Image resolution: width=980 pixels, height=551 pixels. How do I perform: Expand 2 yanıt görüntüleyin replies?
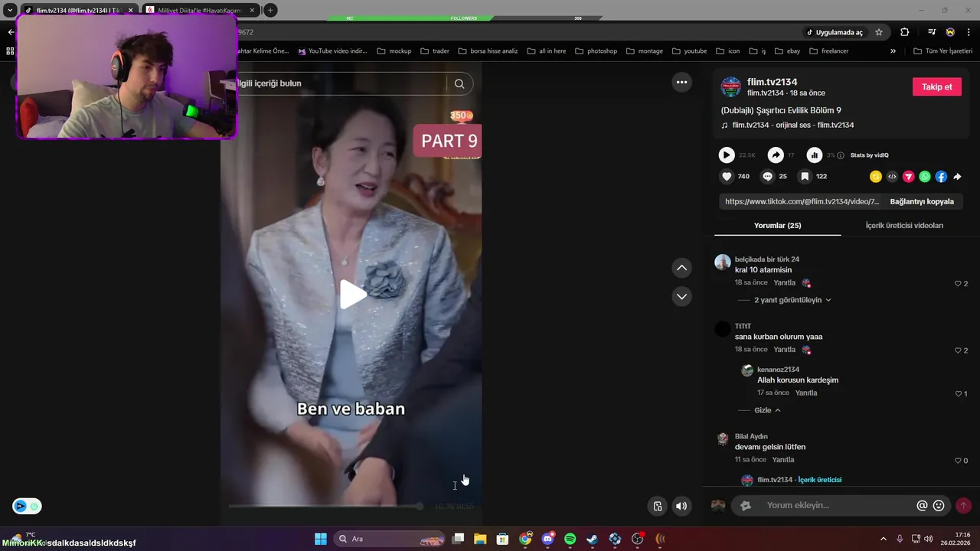click(792, 300)
